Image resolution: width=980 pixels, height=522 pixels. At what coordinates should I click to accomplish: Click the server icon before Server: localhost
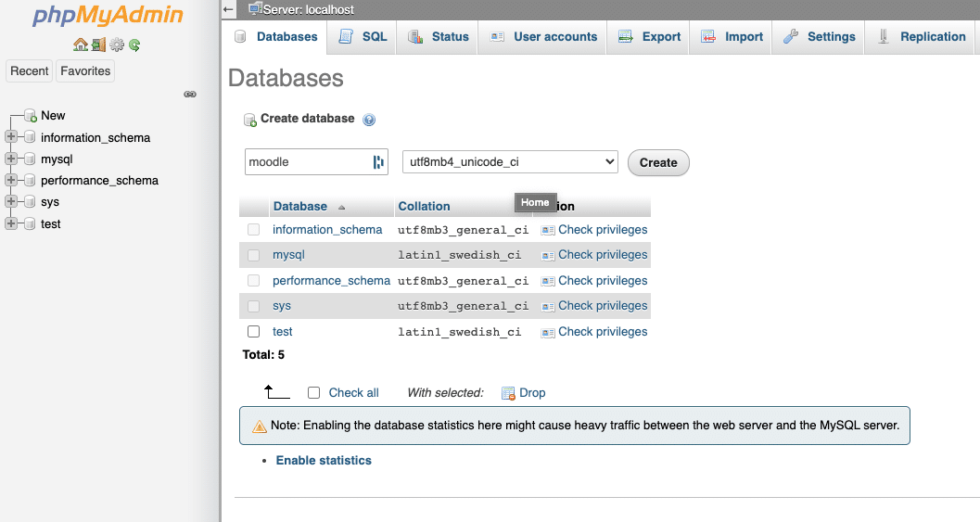pos(255,8)
